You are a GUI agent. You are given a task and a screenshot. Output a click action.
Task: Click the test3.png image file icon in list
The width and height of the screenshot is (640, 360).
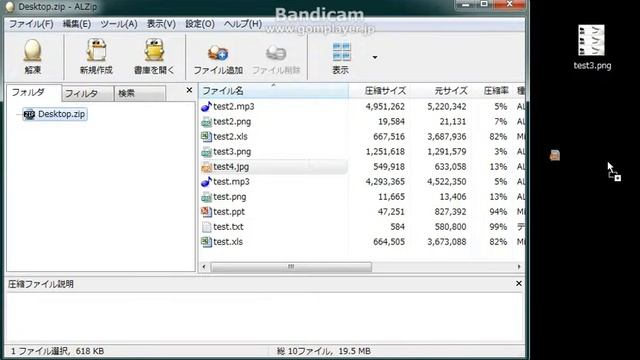(207, 152)
